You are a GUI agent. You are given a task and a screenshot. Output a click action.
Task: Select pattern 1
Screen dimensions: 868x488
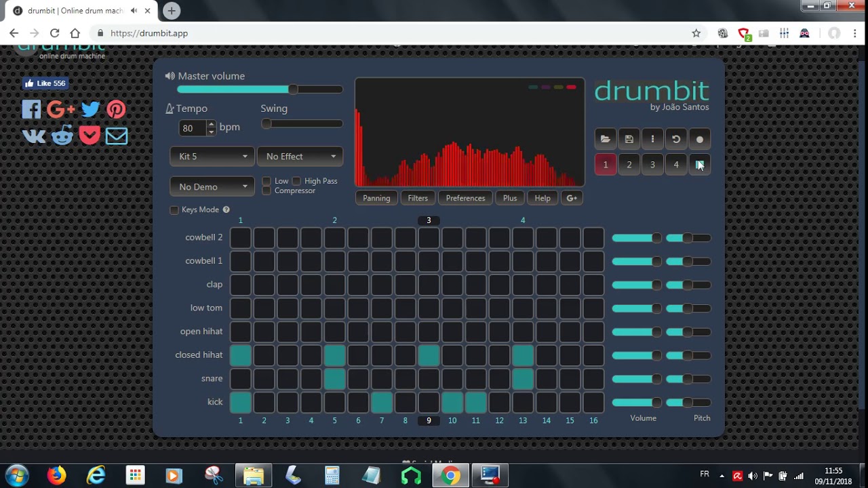pyautogui.click(x=606, y=165)
